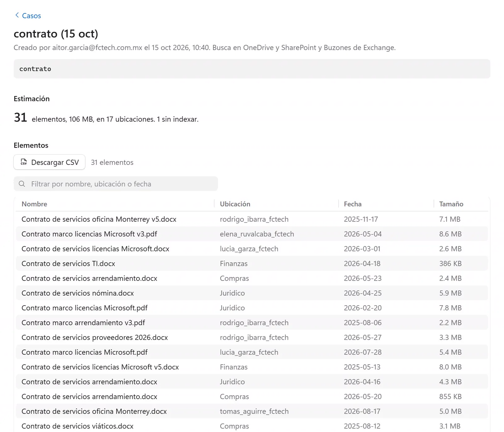Sort by the Fecha column header

point(352,204)
